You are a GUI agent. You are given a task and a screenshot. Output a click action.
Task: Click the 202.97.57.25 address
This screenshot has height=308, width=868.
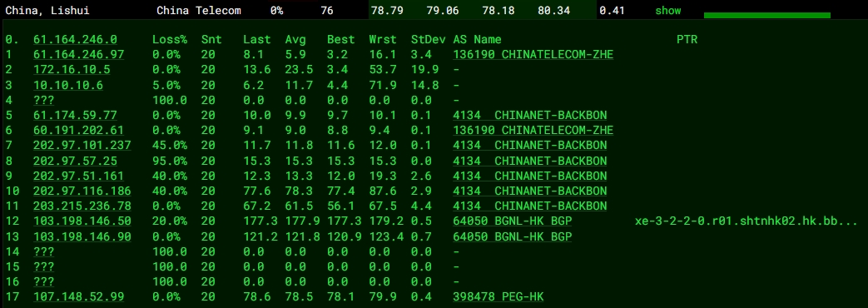(75, 161)
